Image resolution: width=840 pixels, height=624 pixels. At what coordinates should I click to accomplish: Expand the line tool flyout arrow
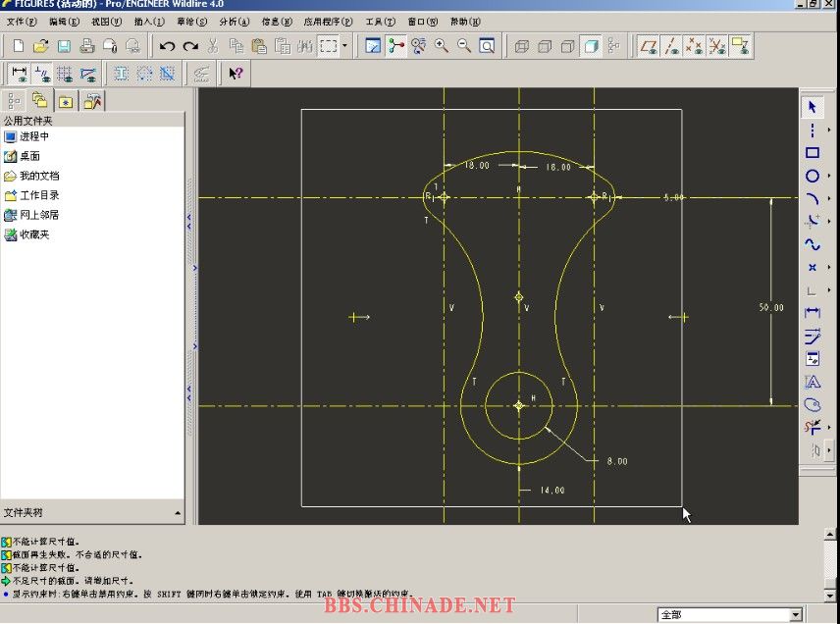pos(829,130)
